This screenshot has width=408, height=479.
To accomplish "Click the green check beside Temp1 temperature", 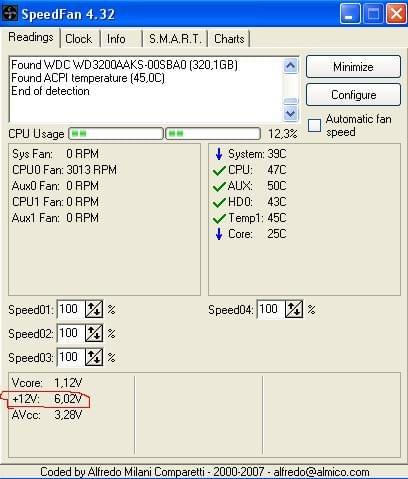I will click(x=219, y=218).
